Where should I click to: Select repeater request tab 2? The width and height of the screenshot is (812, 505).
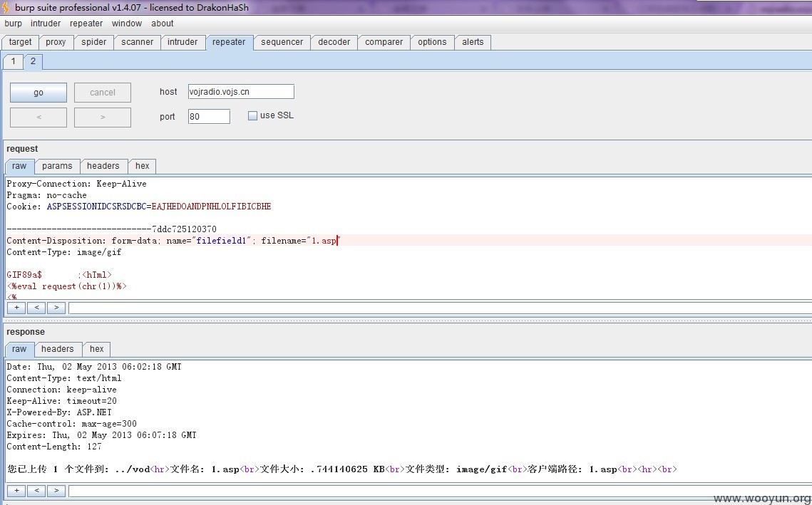(x=33, y=61)
